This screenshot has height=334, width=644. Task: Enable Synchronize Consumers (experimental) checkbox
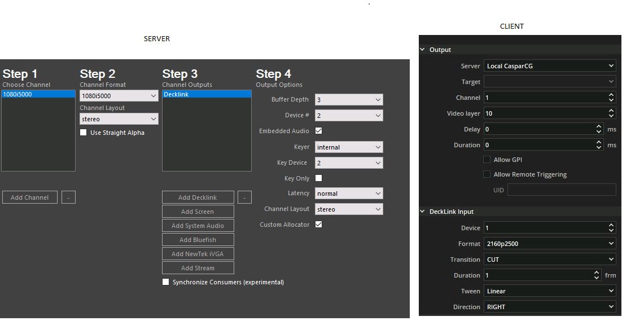click(165, 282)
